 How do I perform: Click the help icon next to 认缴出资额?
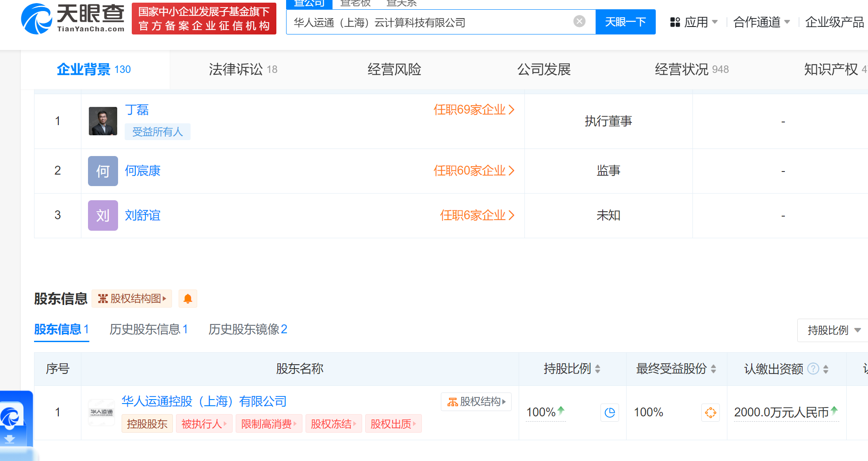pos(812,369)
